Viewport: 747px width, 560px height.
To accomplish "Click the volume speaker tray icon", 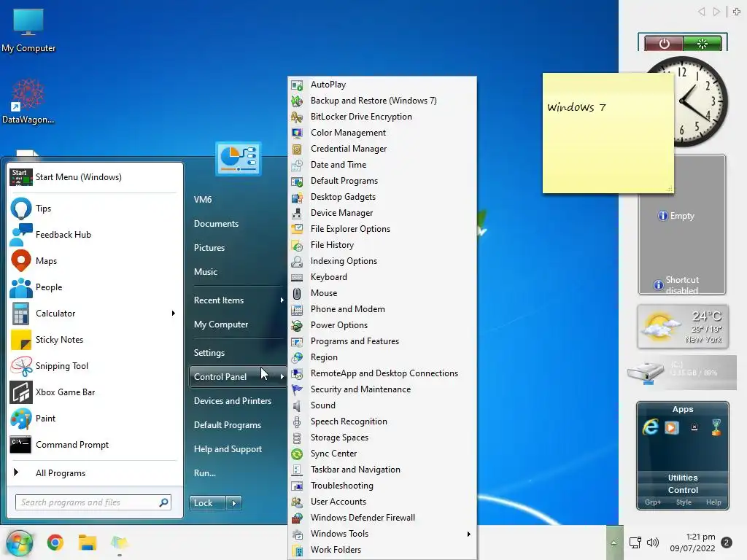I will [x=653, y=542].
